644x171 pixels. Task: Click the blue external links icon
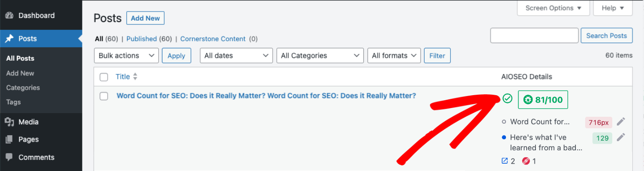tap(504, 161)
